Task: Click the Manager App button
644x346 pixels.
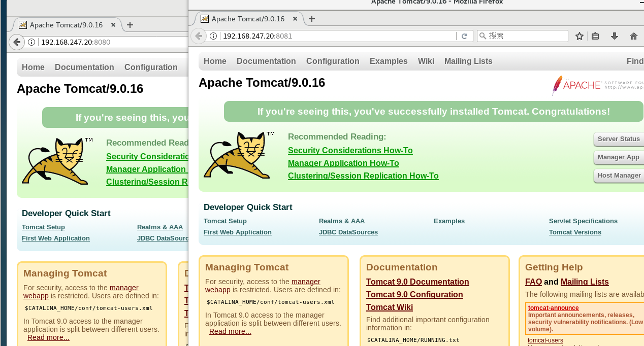Action: point(619,157)
